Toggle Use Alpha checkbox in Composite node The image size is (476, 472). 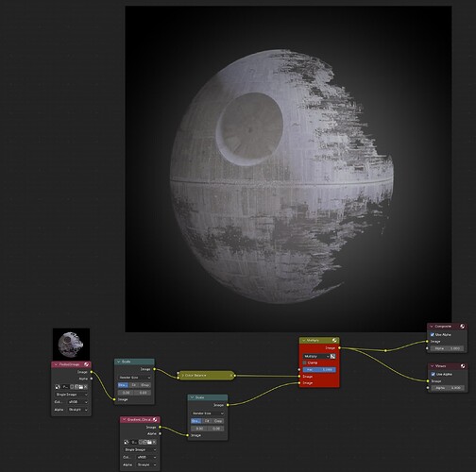(433, 334)
